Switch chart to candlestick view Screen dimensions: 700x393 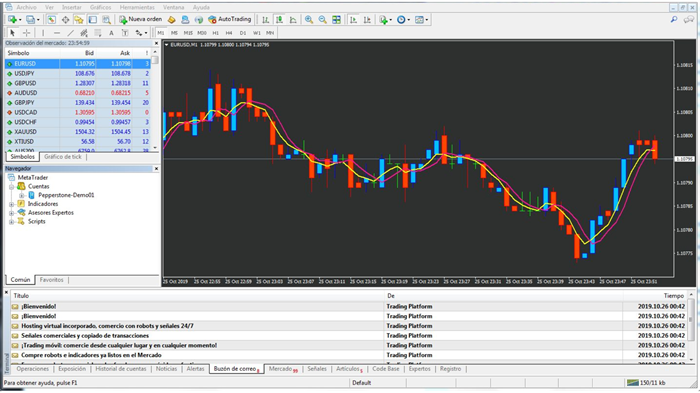pyautogui.click(x=279, y=20)
